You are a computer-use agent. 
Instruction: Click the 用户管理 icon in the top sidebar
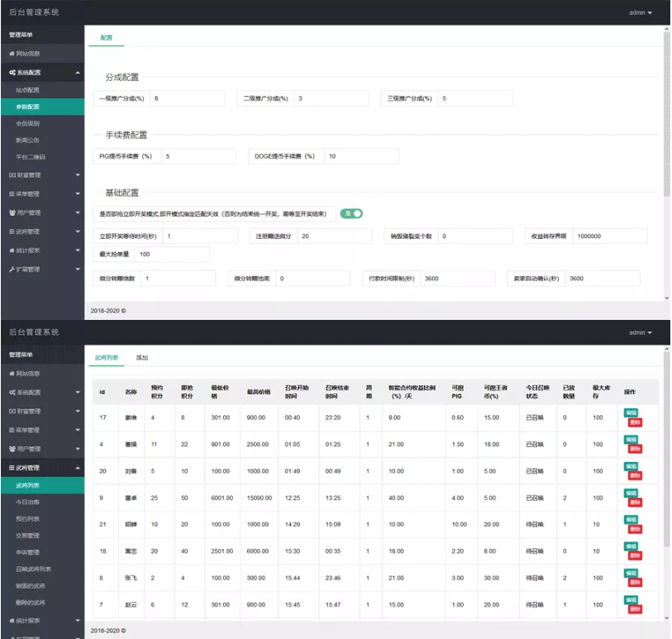[x=11, y=212]
